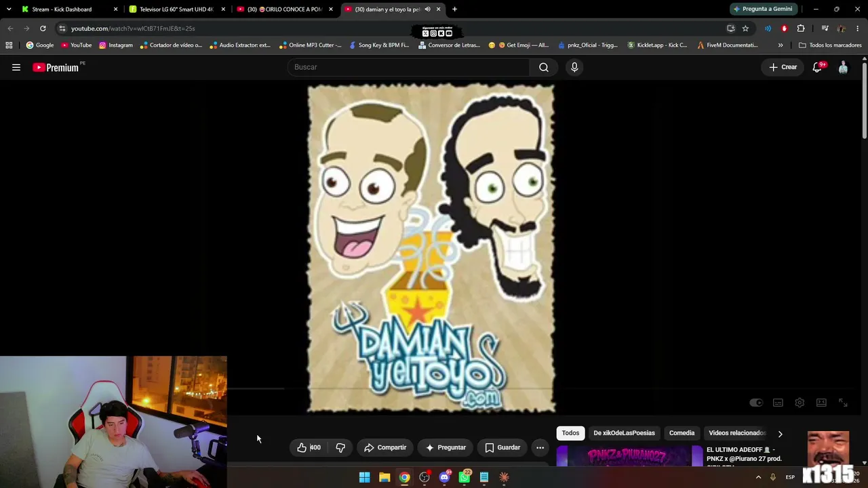Screen dimensions: 868x488
Task: Click the browser address bar URL
Action: click(133, 28)
